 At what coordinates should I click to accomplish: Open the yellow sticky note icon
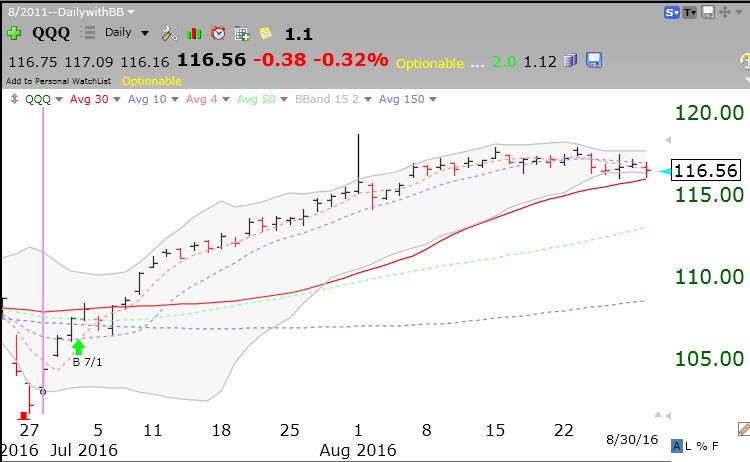point(265,33)
